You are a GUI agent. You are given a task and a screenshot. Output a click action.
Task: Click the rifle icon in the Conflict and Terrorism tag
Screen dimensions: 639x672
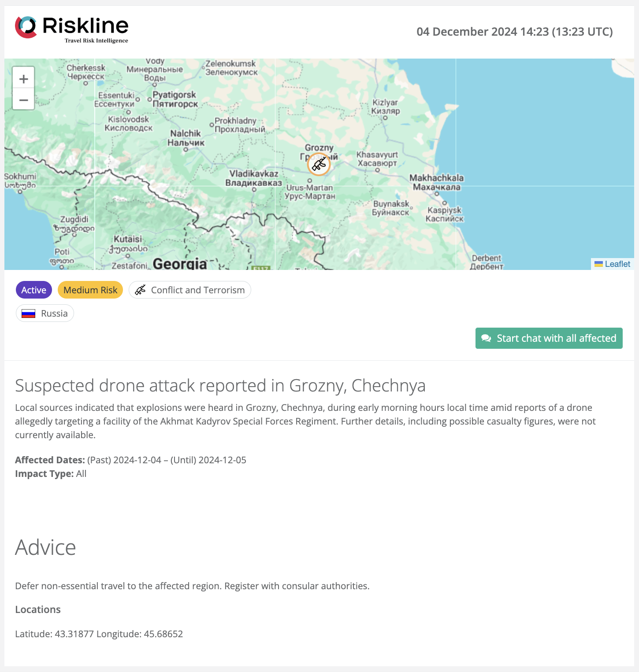[x=140, y=290]
